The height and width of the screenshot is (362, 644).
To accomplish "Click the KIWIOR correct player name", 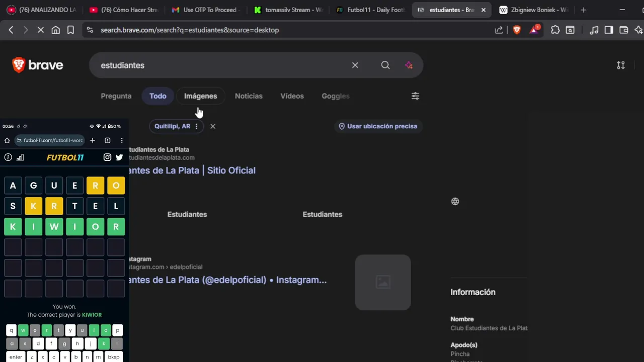I will pyautogui.click(x=92, y=315).
